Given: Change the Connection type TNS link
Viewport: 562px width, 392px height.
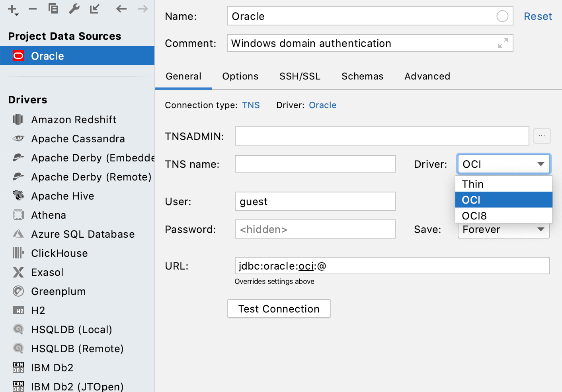Looking at the screenshot, I should (251, 105).
